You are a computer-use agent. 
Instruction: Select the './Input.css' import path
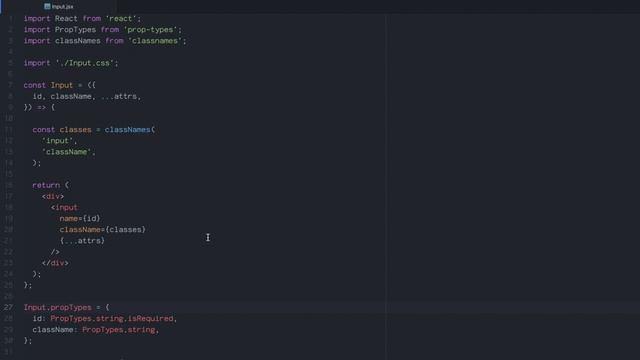click(x=84, y=63)
